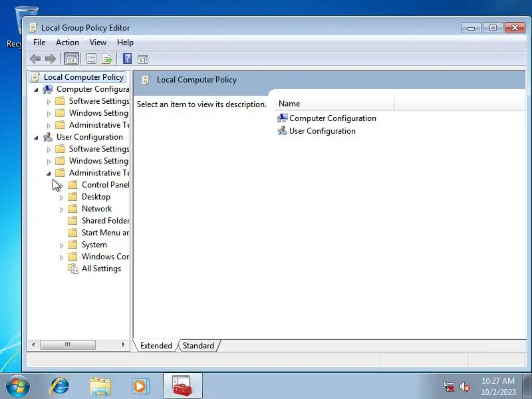
Task: Click the Windows Start orb
Action: pyautogui.click(x=18, y=386)
